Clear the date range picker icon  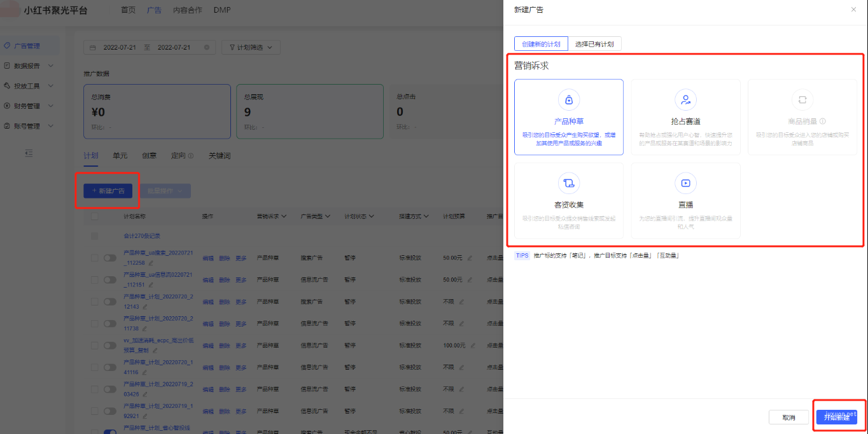point(206,48)
